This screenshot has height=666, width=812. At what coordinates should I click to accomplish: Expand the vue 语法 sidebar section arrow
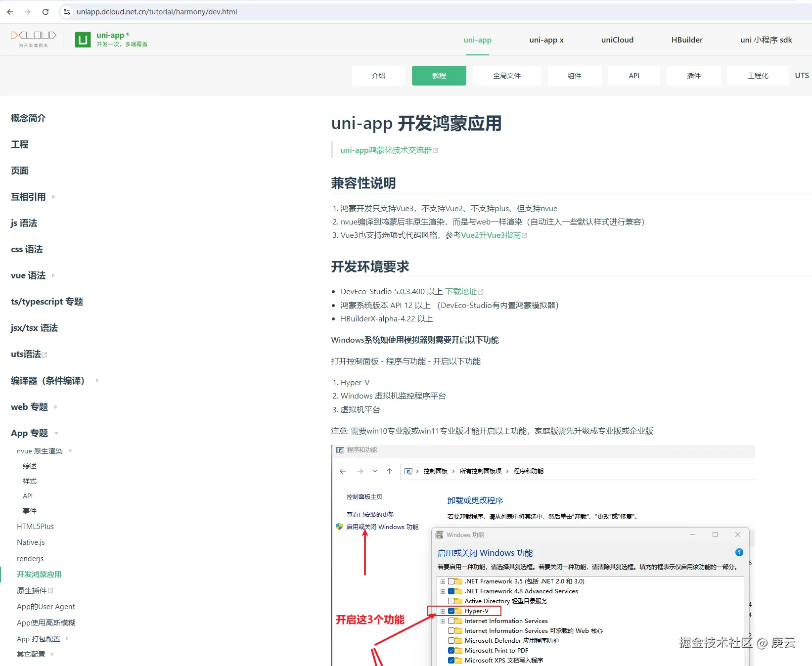coord(53,275)
